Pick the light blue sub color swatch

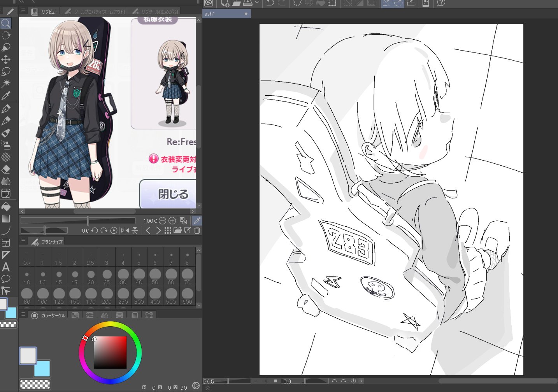click(42, 369)
